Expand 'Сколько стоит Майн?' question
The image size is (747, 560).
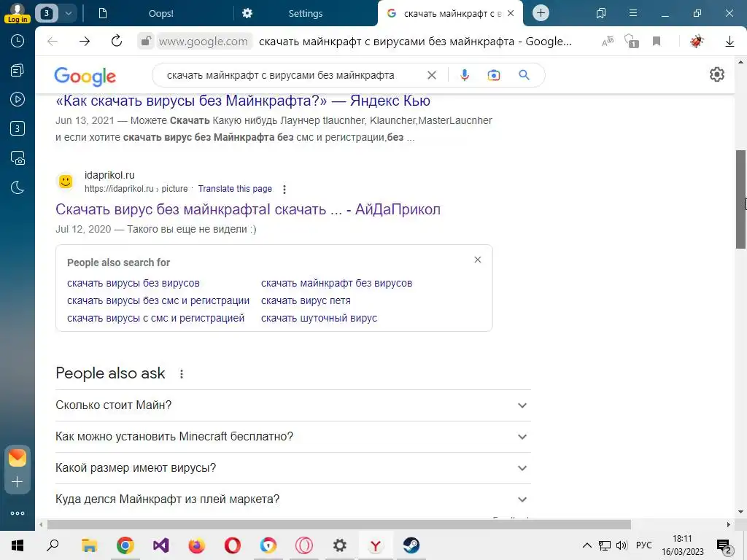tap(293, 405)
